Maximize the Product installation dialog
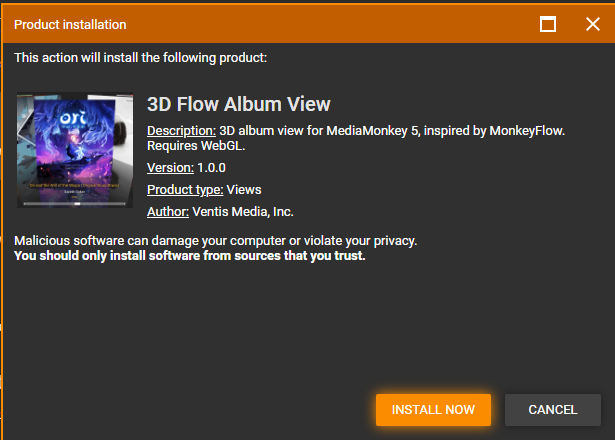 click(x=548, y=24)
